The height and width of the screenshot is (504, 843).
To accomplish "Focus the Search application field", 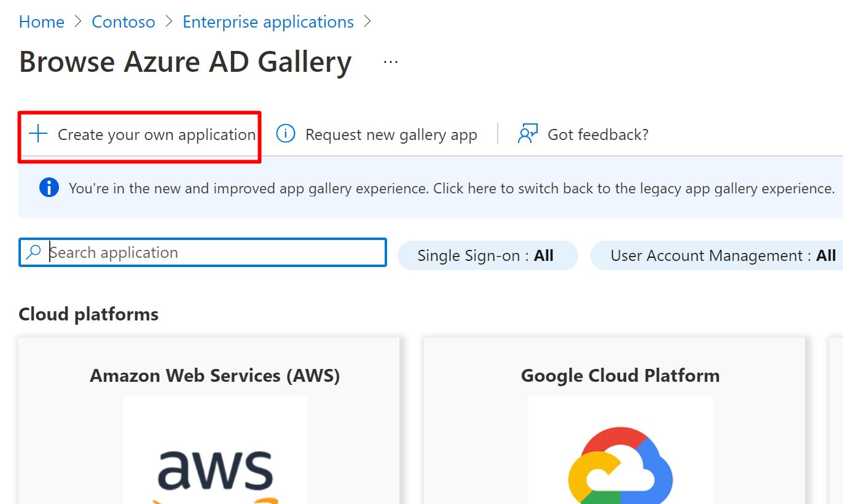I will tap(215, 252).
